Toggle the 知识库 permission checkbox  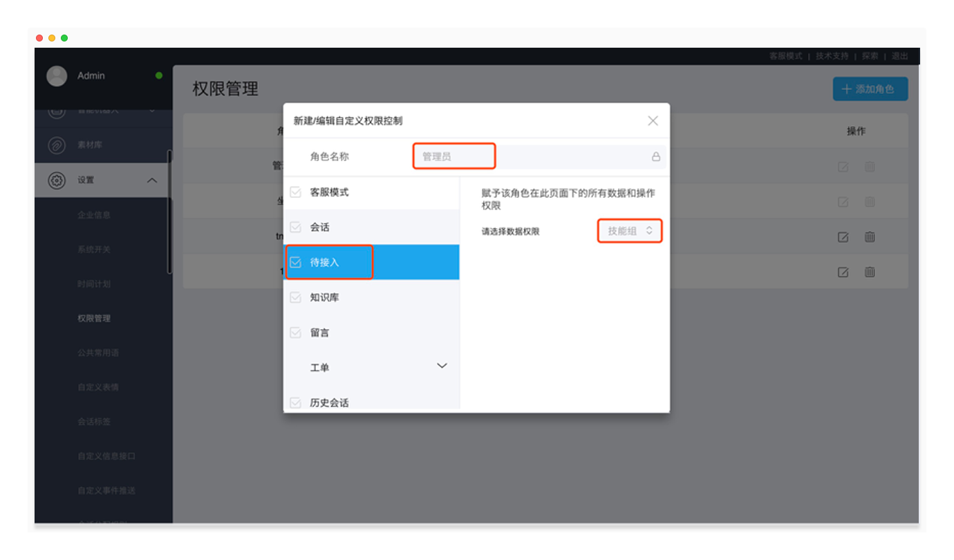click(x=296, y=297)
